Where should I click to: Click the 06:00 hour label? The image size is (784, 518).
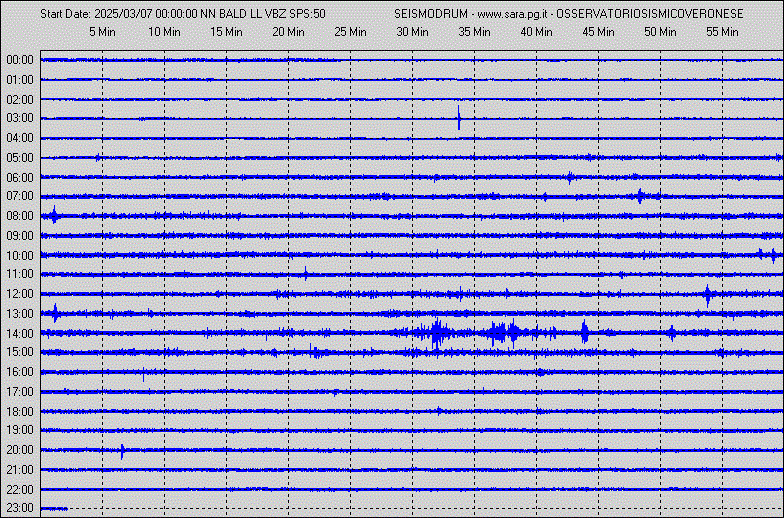tap(20, 178)
